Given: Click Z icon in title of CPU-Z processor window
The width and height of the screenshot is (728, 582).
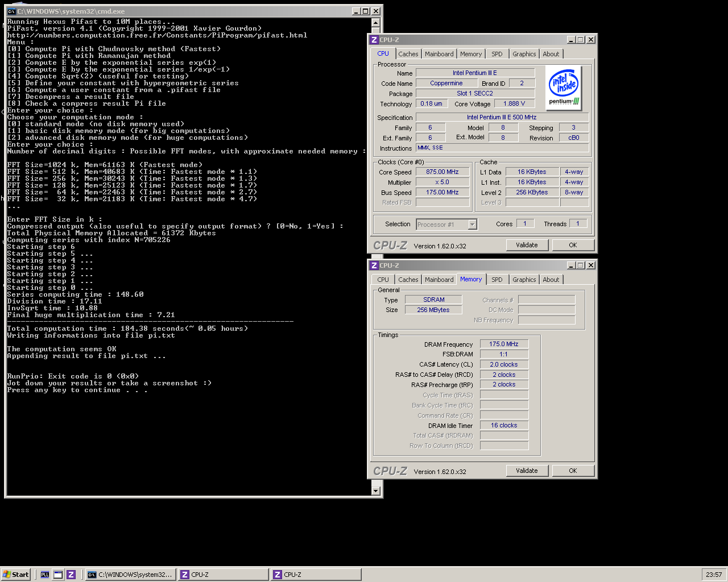Looking at the screenshot, I should pyautogui.click(x=374, y=39).
